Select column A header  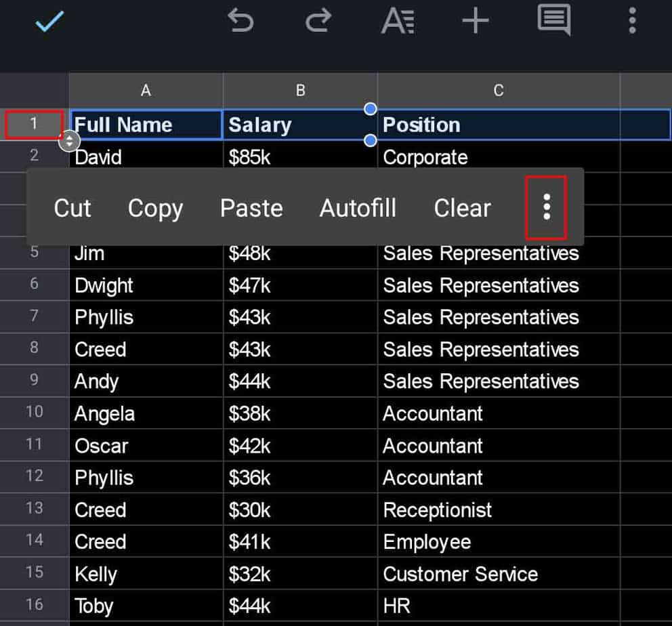(146, 91)
